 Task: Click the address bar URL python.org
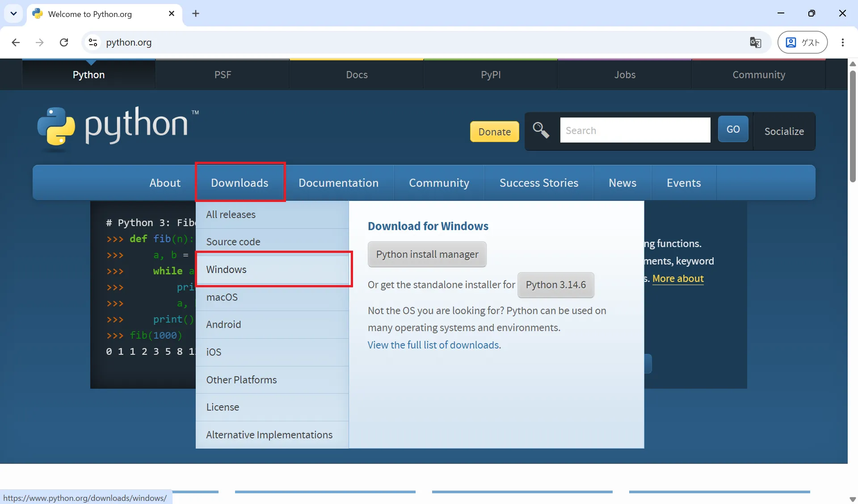(x=129, y=42)
